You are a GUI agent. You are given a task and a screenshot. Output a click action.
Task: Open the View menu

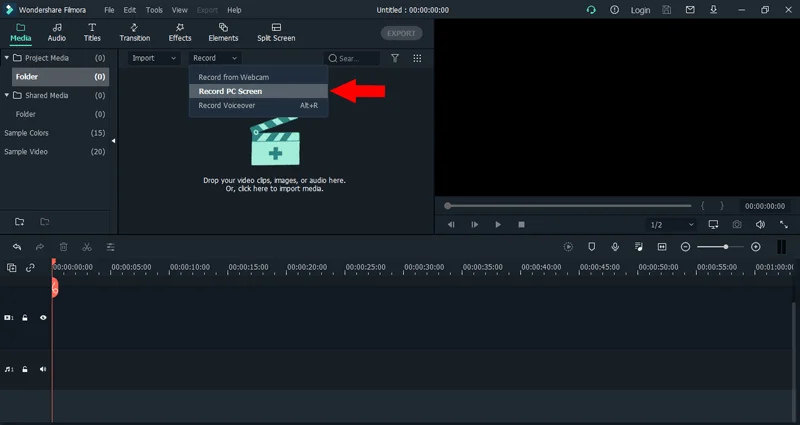click(180, 10)
